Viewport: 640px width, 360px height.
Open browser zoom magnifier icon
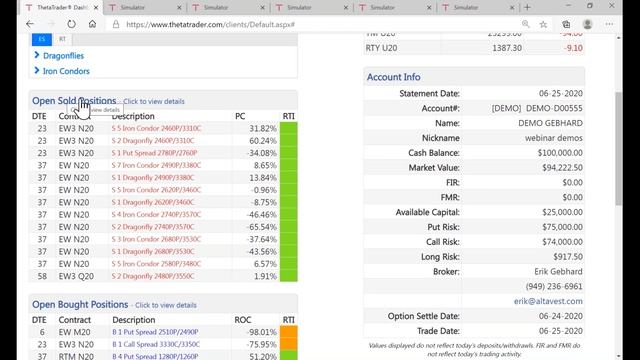click(x=526, y=24)
